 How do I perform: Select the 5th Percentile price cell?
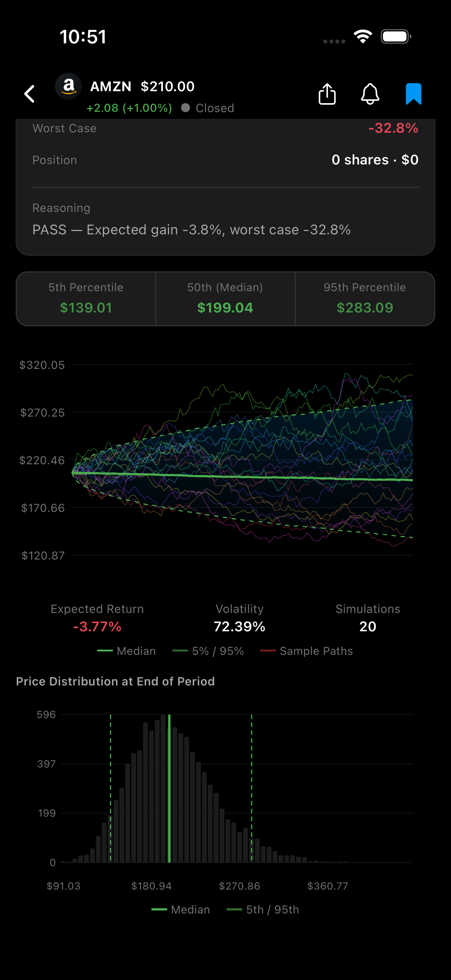(86, 299)
